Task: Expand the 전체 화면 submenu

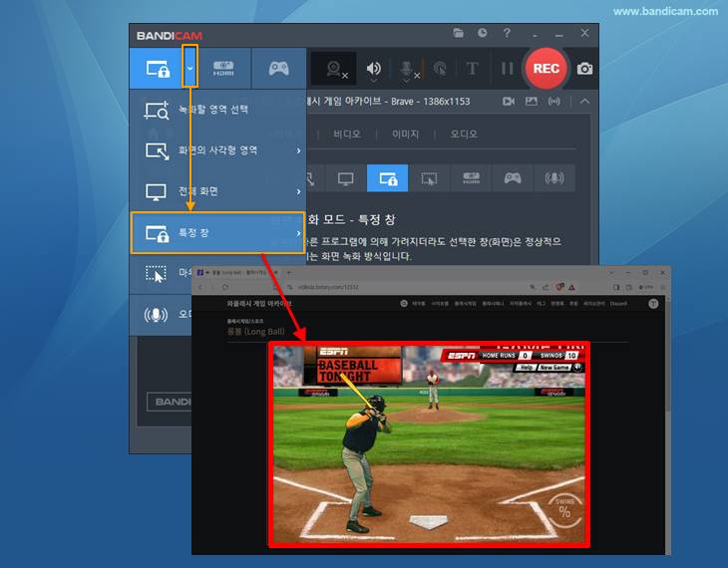Action: click(217, 191)
